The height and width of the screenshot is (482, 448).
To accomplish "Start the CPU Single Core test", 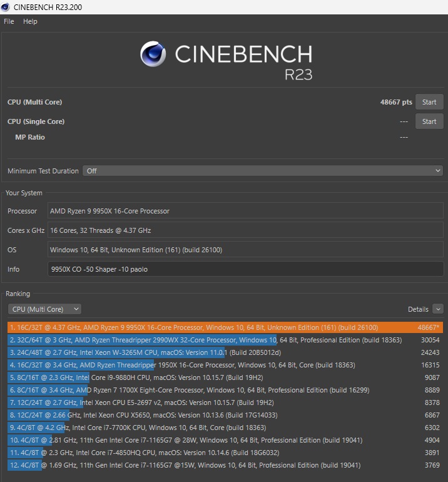I will coord(429,121).
